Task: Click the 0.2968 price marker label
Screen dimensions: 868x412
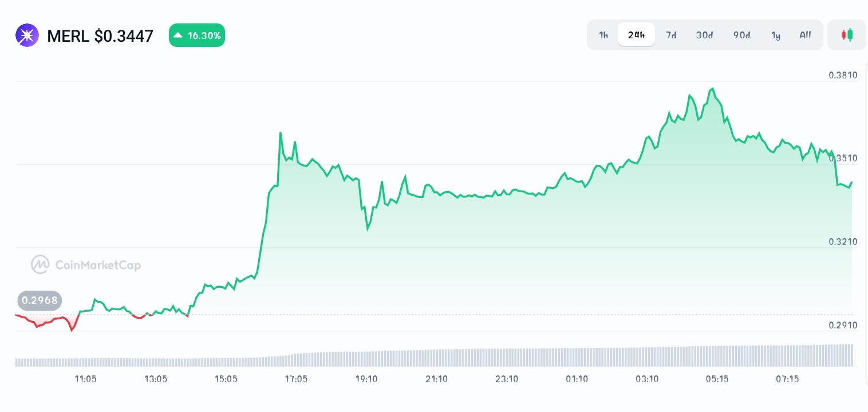Action: coord(40,300)
